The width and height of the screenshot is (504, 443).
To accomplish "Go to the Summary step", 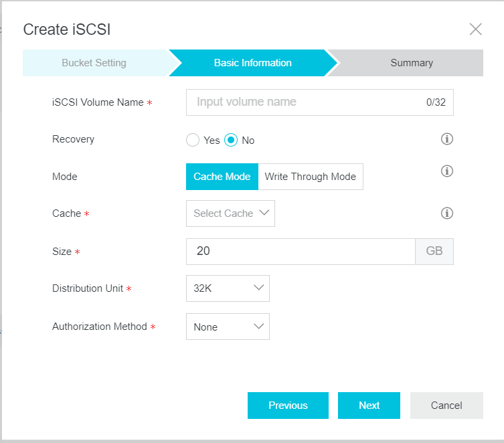I will pyautogui.click(x=412, y=63).
